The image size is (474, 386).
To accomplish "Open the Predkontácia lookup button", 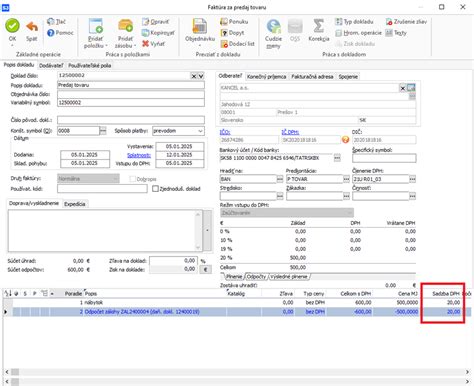I will click(x=346, y=179).
